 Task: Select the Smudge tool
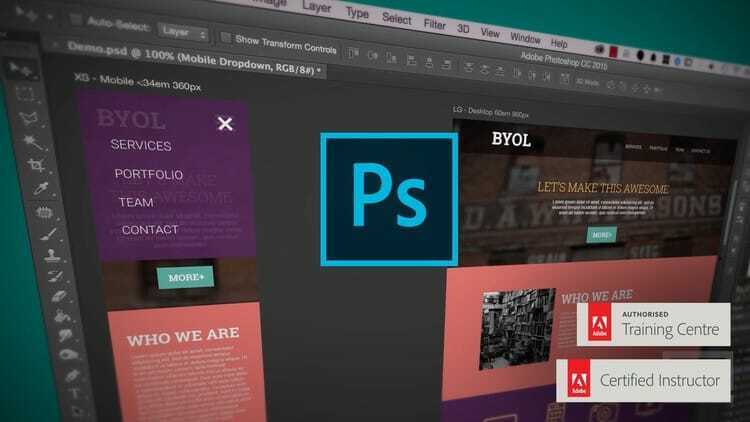coord(65,335)
